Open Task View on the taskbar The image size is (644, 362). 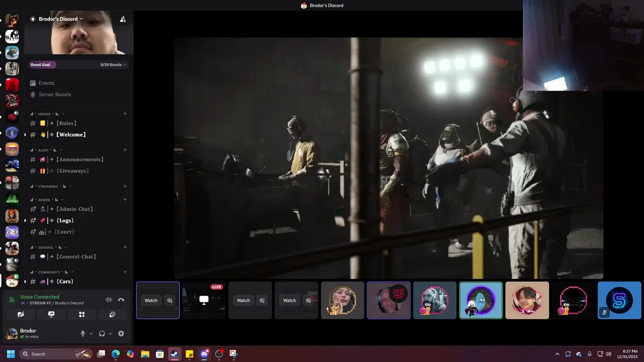pyautogui.click(x=101, y=354)
